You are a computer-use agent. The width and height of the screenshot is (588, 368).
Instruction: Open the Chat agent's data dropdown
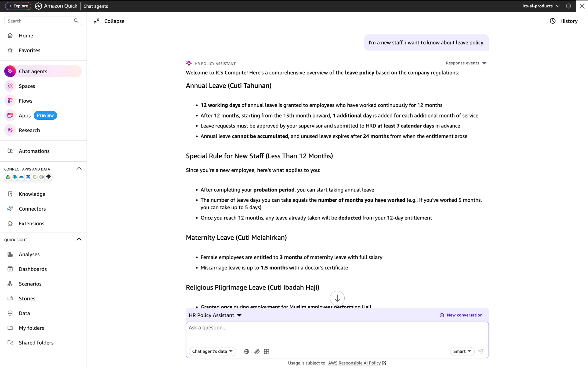212,351
